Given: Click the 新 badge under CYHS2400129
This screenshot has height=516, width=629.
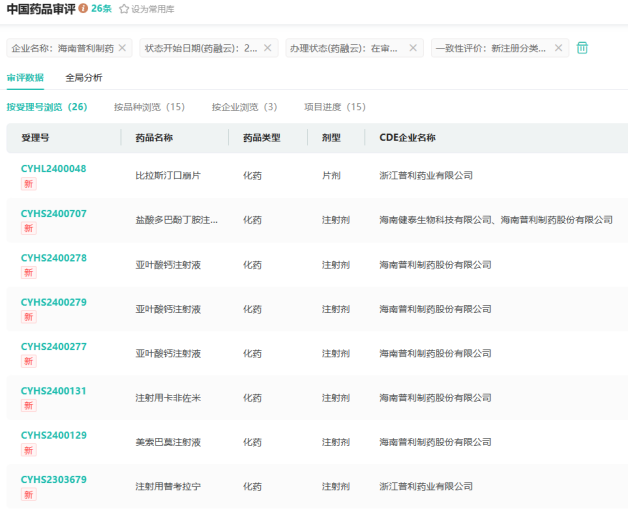Looking at the screenshot, I should (x=29, y=450).
